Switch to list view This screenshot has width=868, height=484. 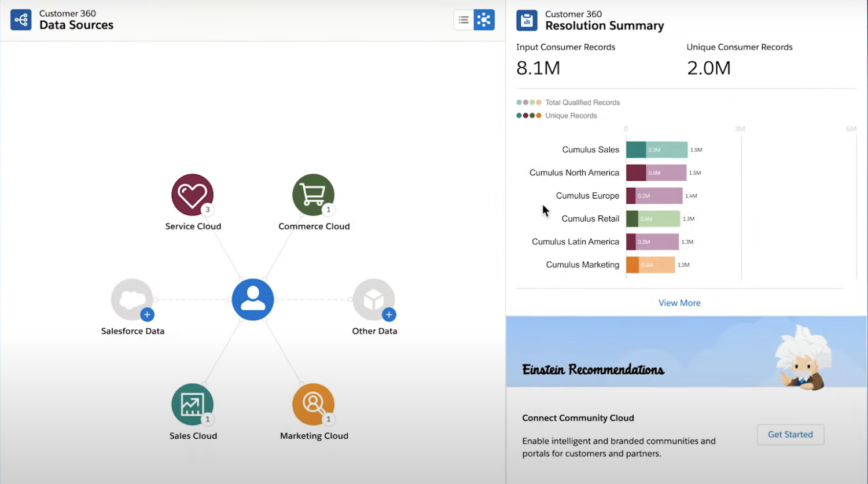point(464,20)
